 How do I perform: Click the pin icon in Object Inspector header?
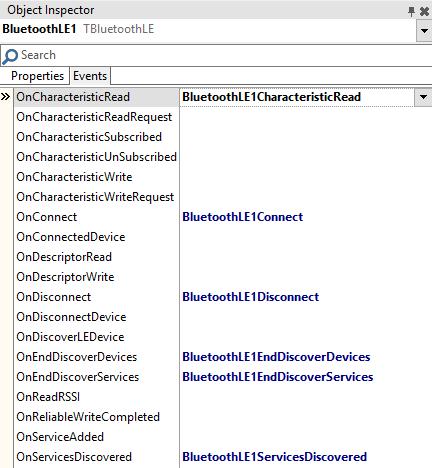pyautogui.click(x=412, y=11)
